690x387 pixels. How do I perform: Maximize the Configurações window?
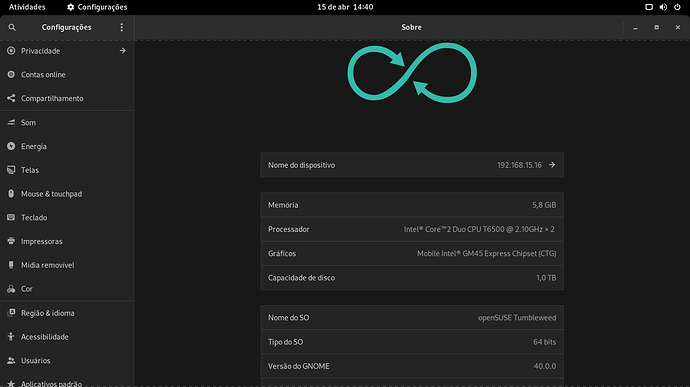click(x=657, y=27)
